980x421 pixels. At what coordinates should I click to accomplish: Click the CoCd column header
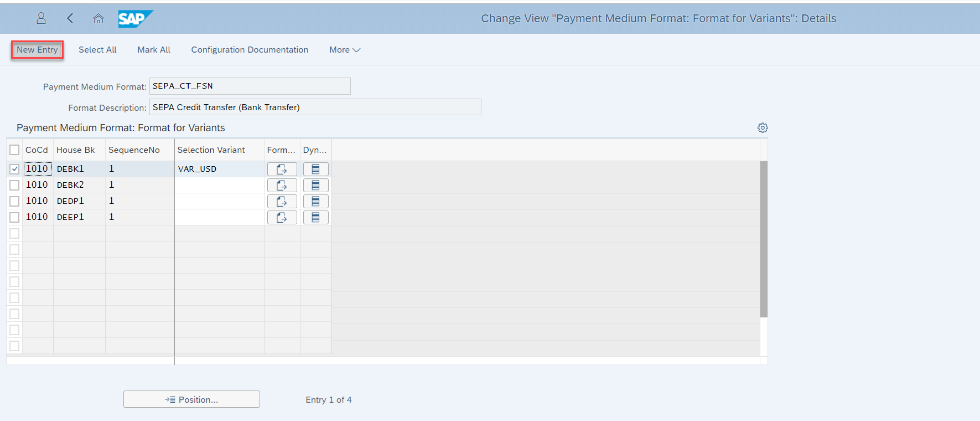pos(37,150)
